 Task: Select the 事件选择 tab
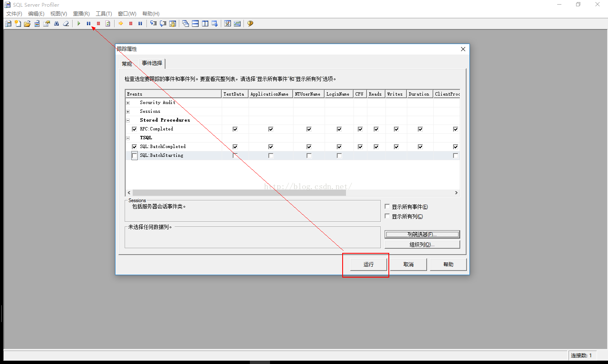[x=152, y=63]
